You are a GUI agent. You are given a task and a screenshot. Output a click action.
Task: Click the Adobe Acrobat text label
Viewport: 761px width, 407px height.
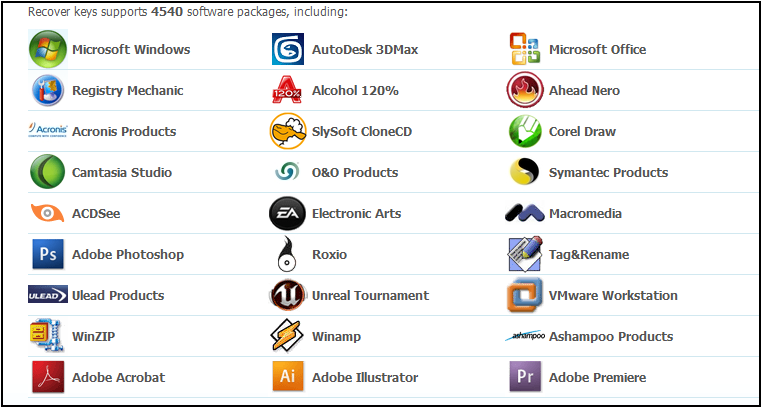pos(118,377)
